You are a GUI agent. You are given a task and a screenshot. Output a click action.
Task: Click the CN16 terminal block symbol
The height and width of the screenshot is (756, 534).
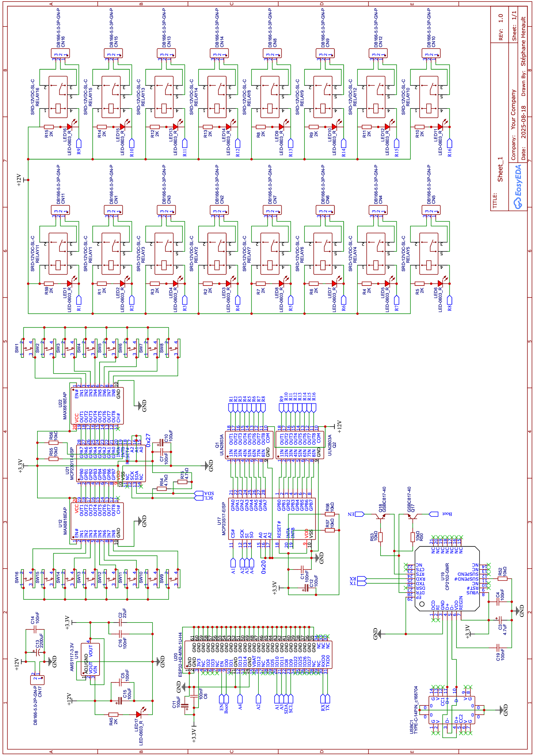(61, 53)
